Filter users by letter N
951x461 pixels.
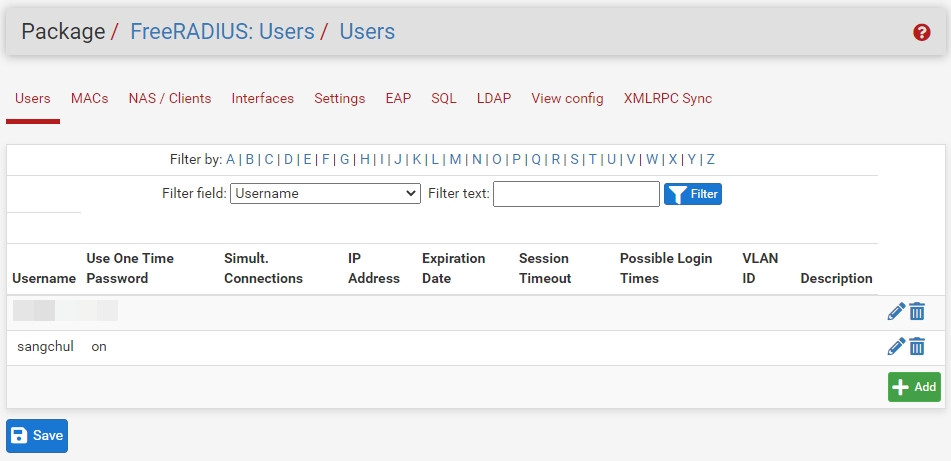(477, 160)
